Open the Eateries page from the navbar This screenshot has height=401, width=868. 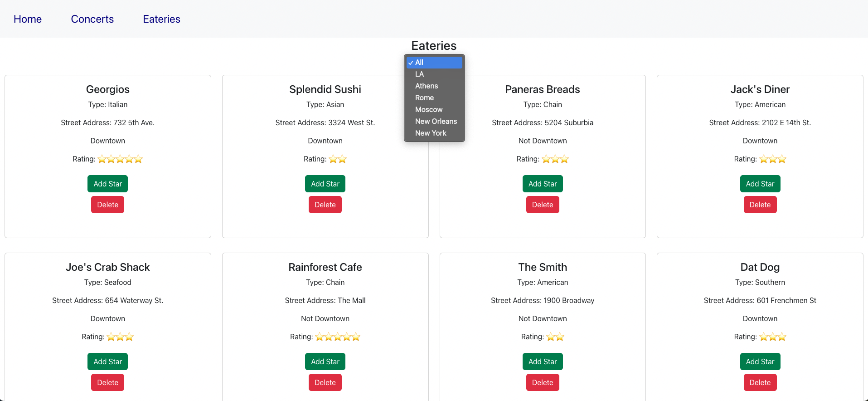tap(161, 19)
